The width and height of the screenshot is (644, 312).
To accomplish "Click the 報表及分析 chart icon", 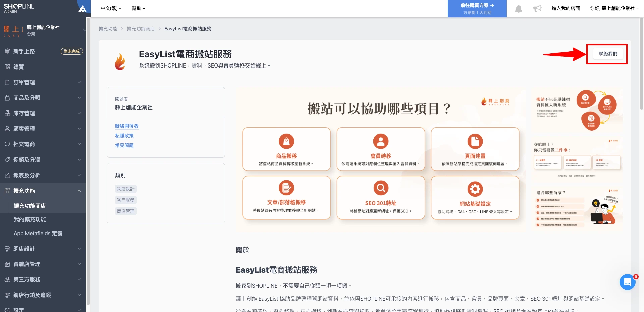I will coord(7,175).
